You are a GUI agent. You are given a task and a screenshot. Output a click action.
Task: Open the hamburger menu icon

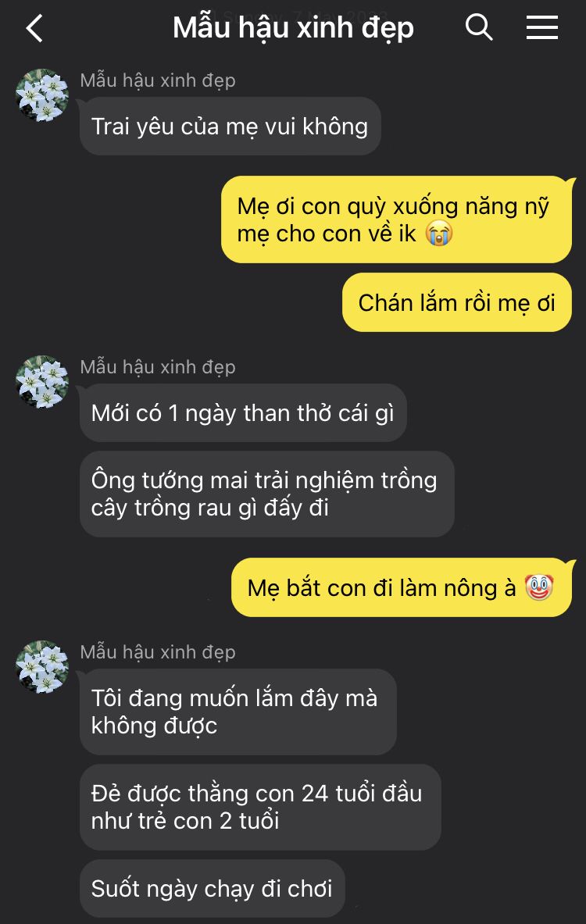point(541,27)
